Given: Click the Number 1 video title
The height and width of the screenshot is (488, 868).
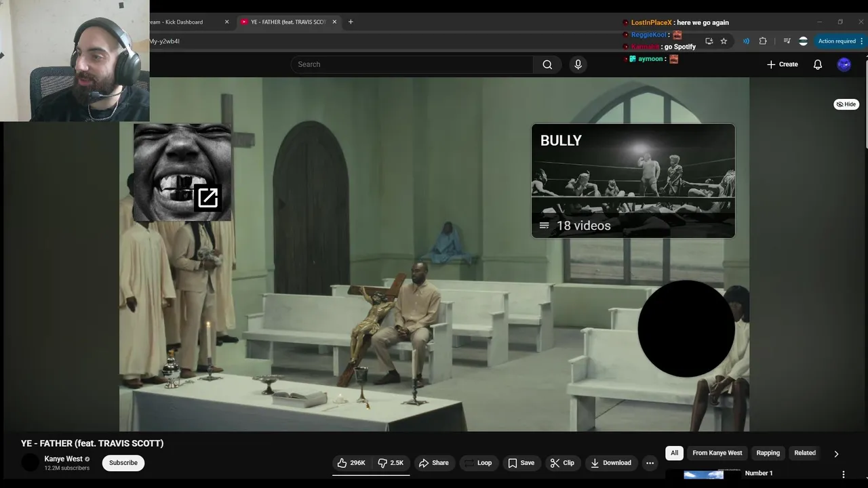Looking at the screenshot, I should pos(759,473).
